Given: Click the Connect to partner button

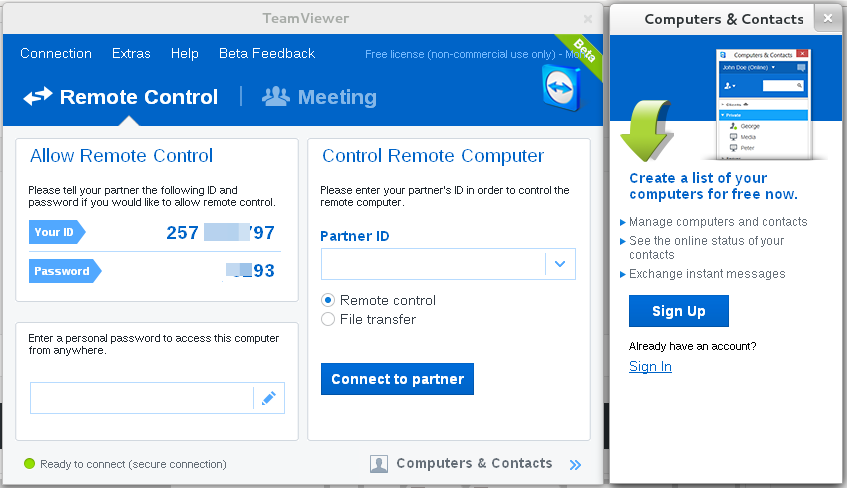Looking at the screenshot, I should pyautogui.click(x=397, y=379).
